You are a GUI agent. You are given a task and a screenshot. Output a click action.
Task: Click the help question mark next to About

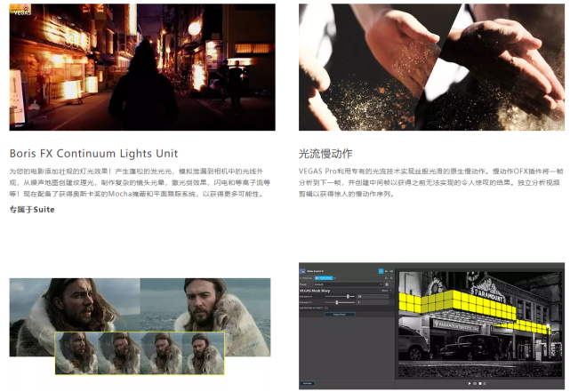pos(390,291)
